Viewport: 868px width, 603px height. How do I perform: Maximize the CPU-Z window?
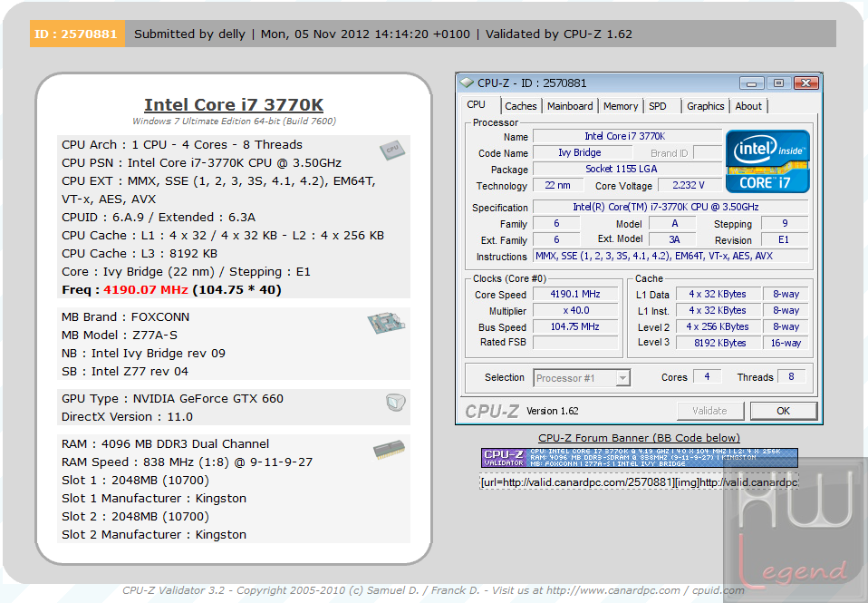tap(778, 83)
